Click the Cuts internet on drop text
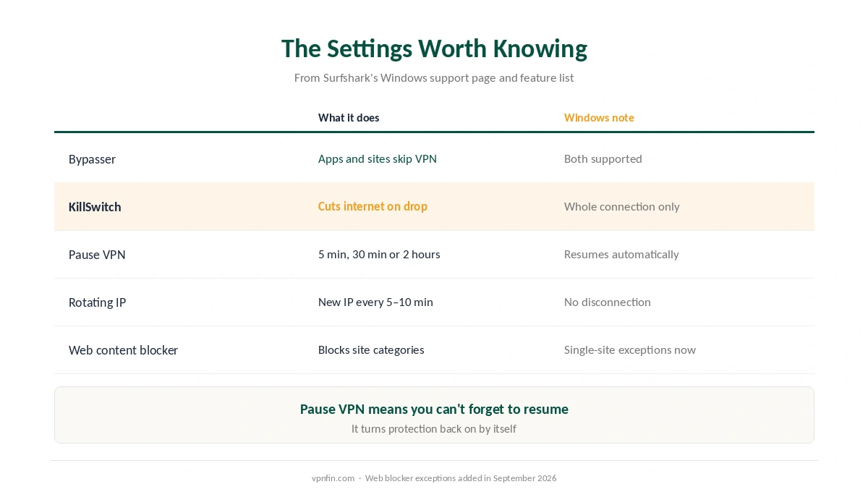Viewport: 868px width, 492px height. click(373, 207)
